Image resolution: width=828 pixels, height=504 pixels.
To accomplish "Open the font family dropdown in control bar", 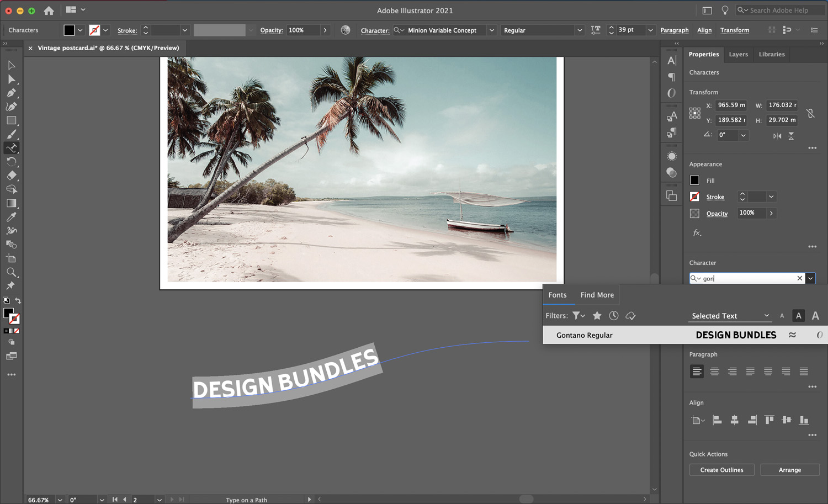I will [x=491, y=30].
